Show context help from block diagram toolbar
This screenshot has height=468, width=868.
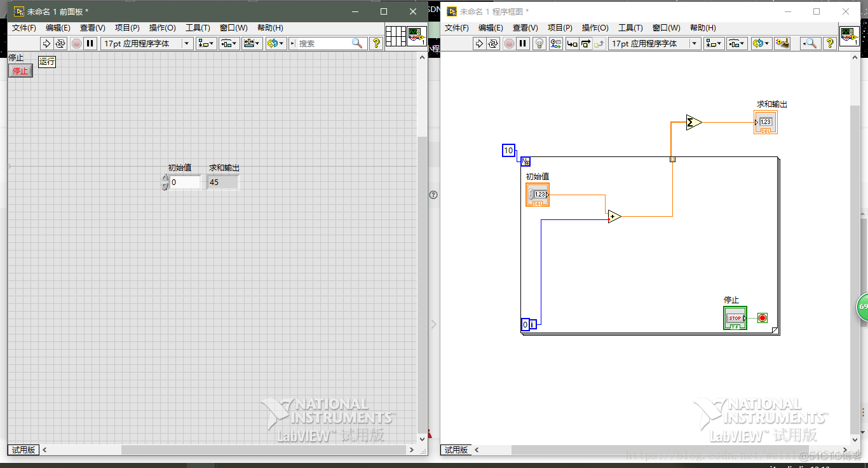(x=830, y=43)
